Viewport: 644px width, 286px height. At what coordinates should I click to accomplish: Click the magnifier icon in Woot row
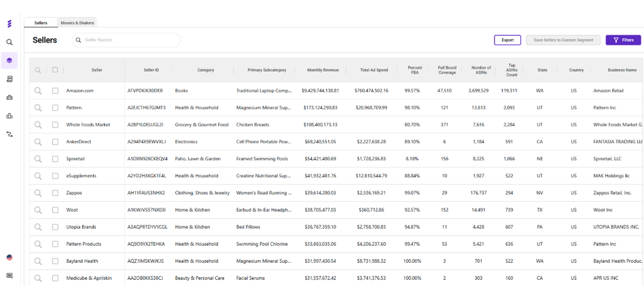point(38,210)
